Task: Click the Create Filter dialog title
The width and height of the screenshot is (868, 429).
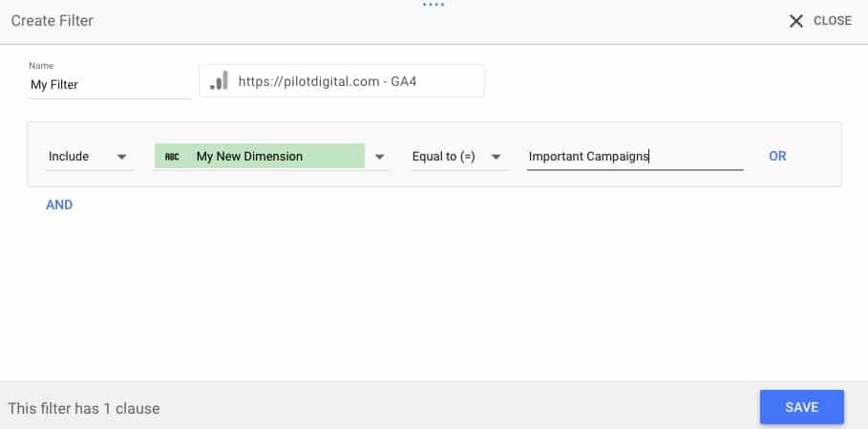Action: click(53, 20)
